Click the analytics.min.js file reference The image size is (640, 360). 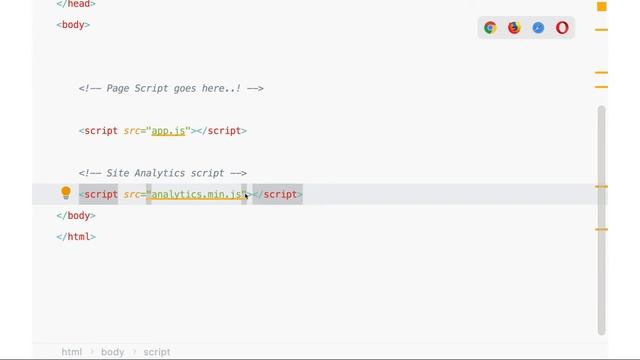click(196, 195)
